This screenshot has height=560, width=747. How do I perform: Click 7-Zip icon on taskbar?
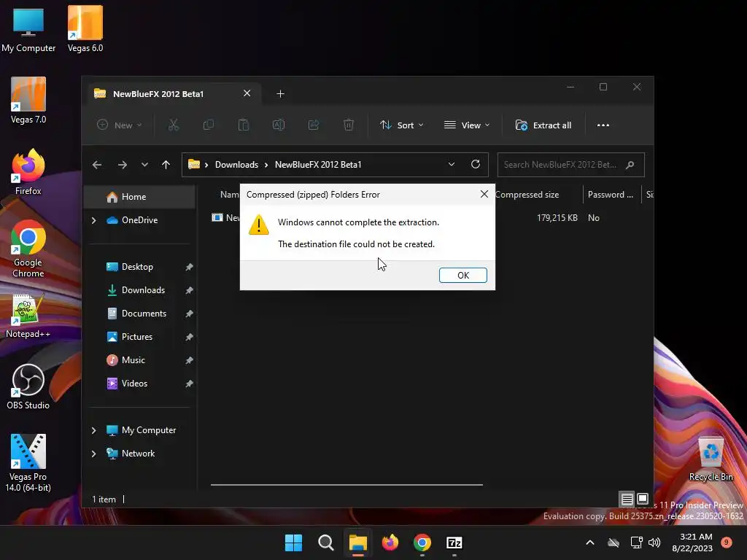(454, 542)
